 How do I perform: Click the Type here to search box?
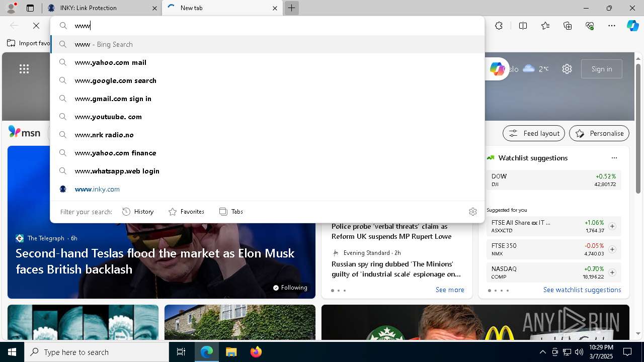click(x=97, y=352)
